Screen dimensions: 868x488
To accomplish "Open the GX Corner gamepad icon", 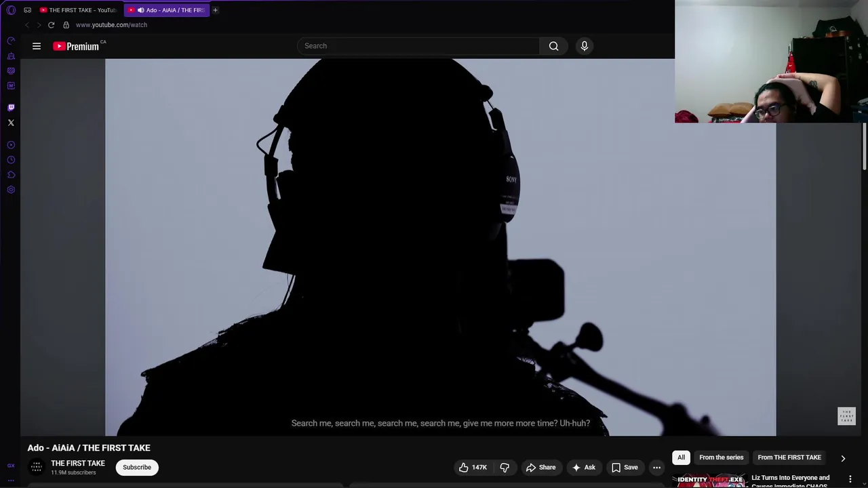I will tap(28, 10).
